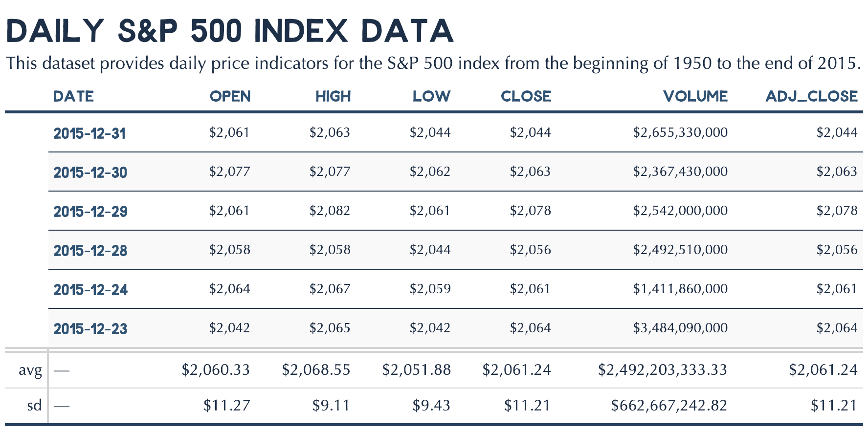
Task: Select the volume standard deviation $662,667,242.82
Action: click(668, 405)
